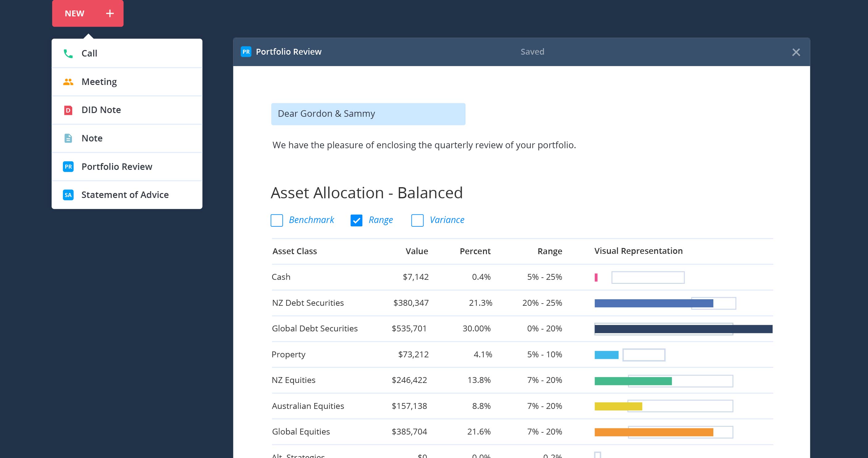This screenshot has width=868, height=458.
Task: Click the 30.00% percent cell
Action: coord(477,329)
